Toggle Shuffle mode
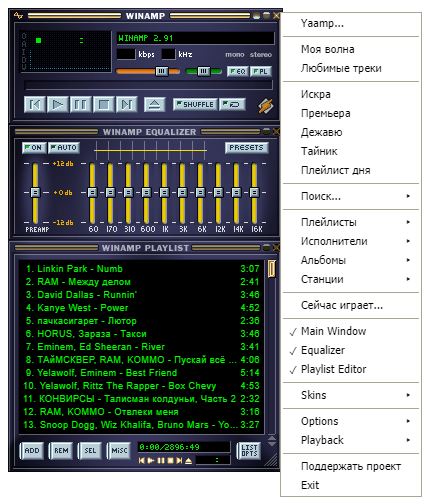Image resolution: width=431 pixels, height=504 pixels. (195, 104)
